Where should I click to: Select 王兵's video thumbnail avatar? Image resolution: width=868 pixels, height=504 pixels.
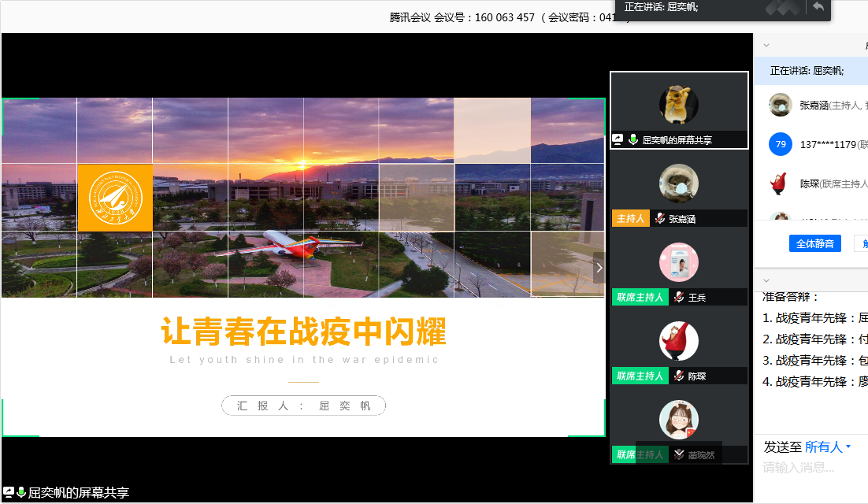(x=678, y=262)
